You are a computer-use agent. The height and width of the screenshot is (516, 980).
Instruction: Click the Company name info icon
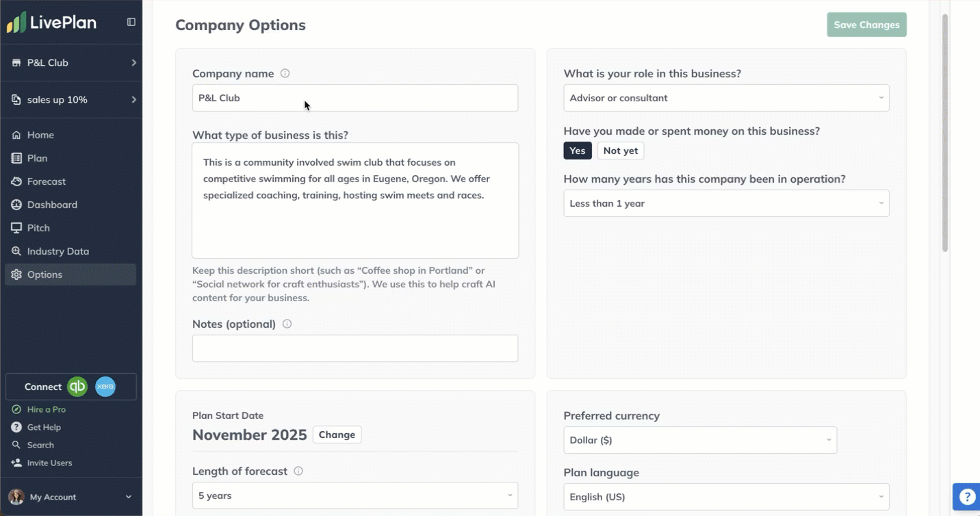pos(285,73)
